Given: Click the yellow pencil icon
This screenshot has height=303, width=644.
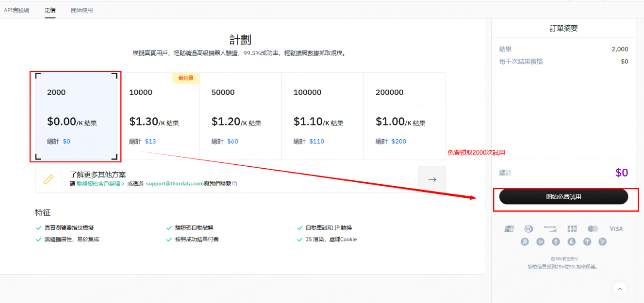Looking at the screenshot, I should pos(49,179).
